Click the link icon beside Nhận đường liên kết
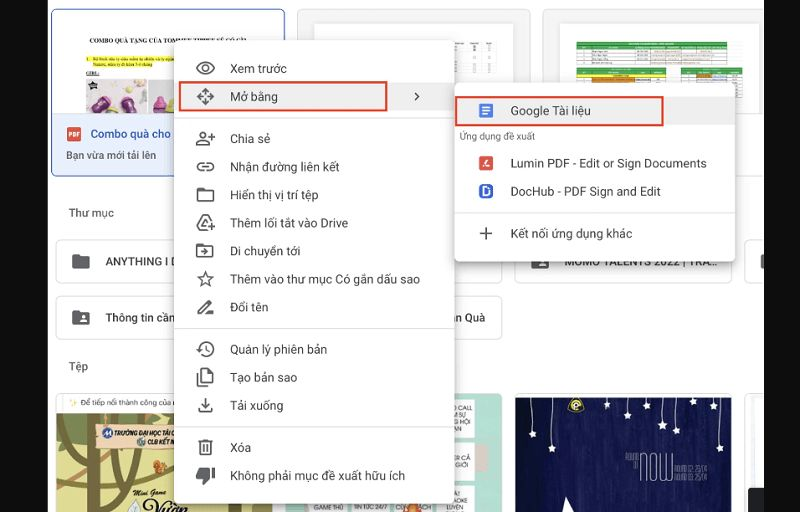 pos(206,167)
